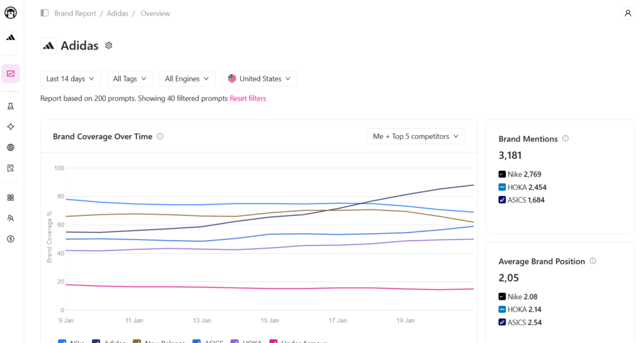644x343 pixels.
Task: Click the dollar coin icon in sidebar
Action: pos(11,239)
